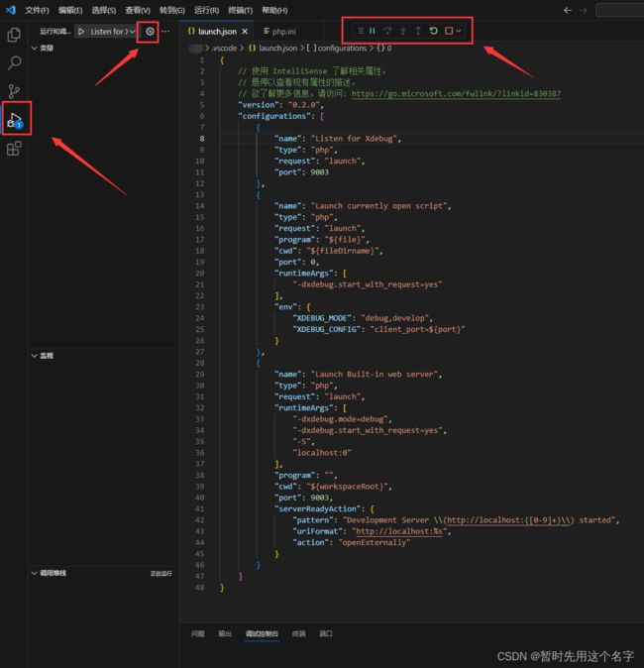Screen dimensions: 644x668
Task: Start debugging with green play button
Action: [81, 31]
